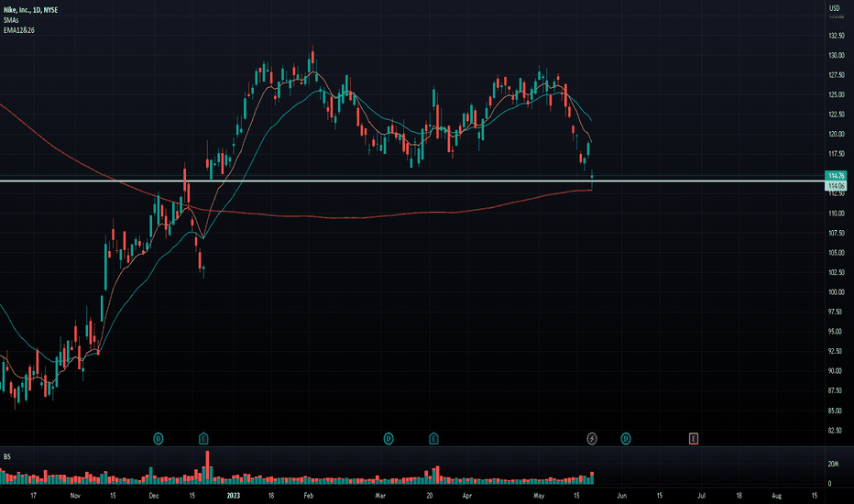This screenshot has width=854, height=504.
Task: Click the 114.76 current price tag
Action: 836,175
